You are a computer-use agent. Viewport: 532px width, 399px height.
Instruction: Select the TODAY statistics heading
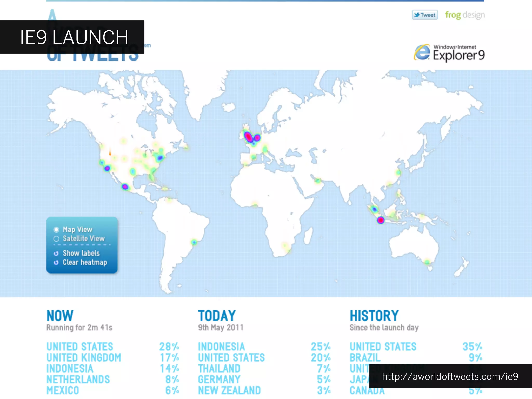217,316
